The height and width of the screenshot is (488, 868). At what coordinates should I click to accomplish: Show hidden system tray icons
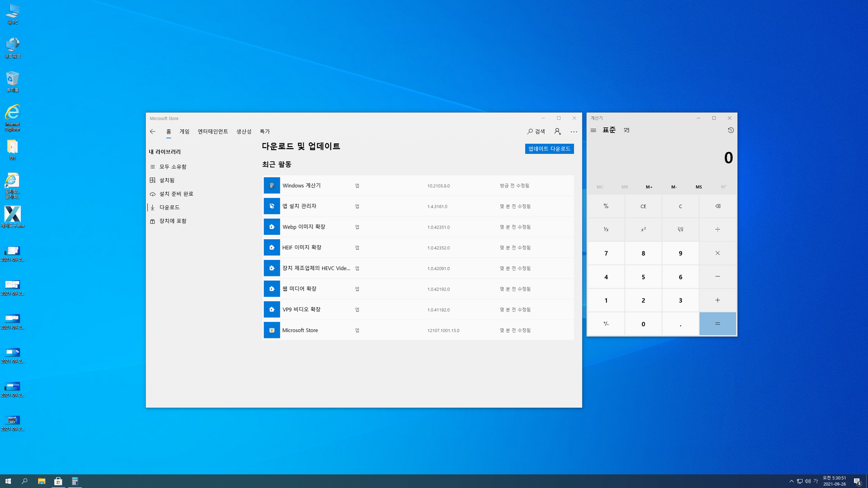point(791,481)
